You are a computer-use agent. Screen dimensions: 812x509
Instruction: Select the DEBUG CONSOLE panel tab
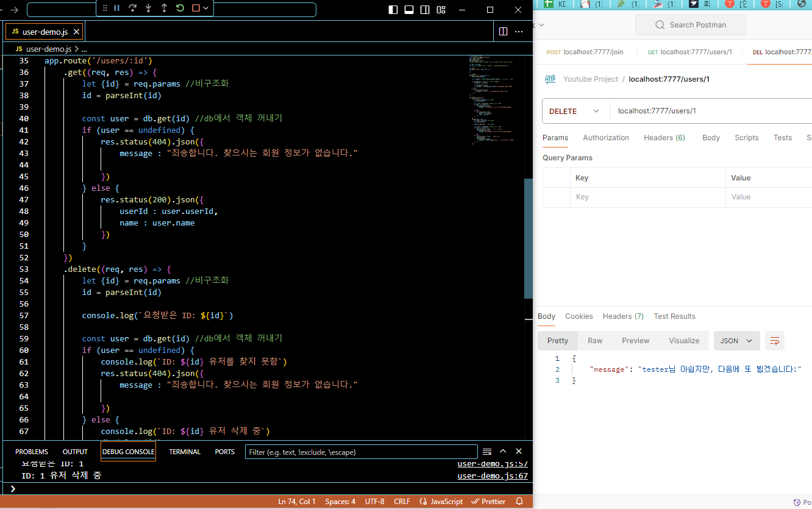click(x=128, y=452)
